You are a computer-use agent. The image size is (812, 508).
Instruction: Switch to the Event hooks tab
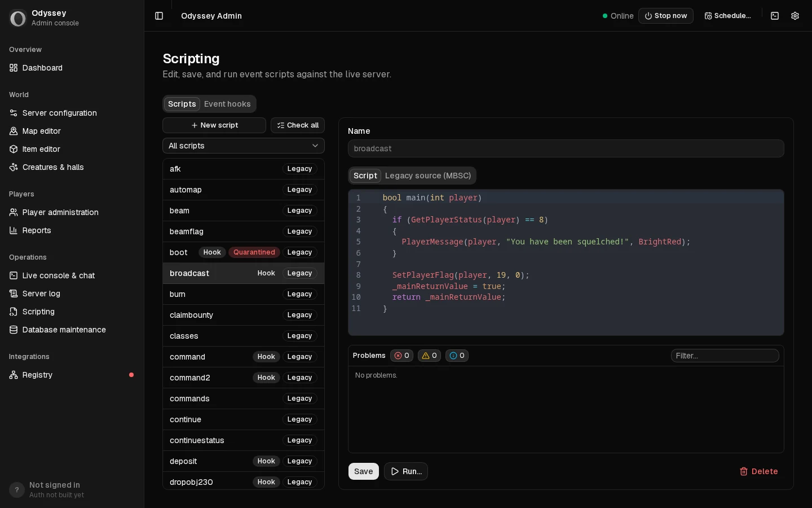point(227,104)
